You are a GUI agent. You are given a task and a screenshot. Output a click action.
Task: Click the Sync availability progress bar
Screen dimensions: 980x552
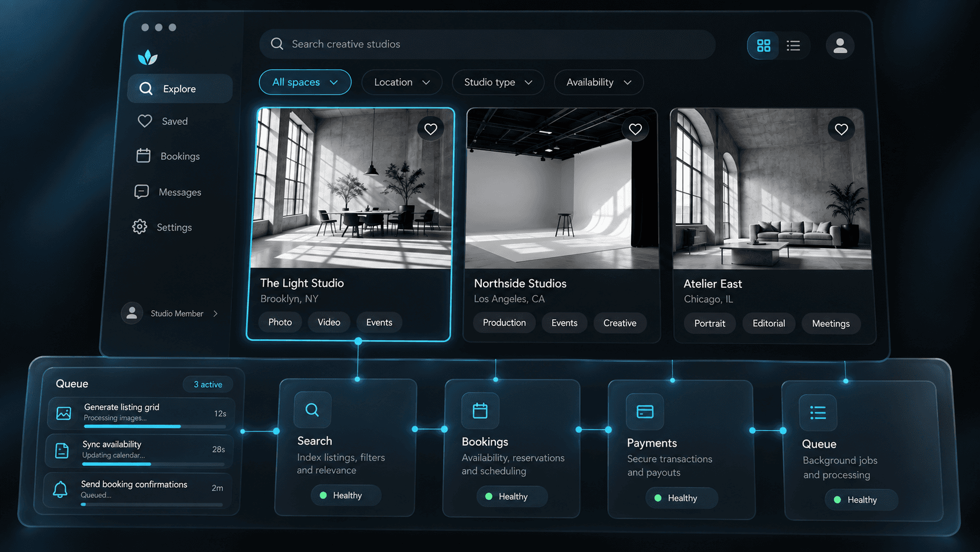click(x=154, y=464)
